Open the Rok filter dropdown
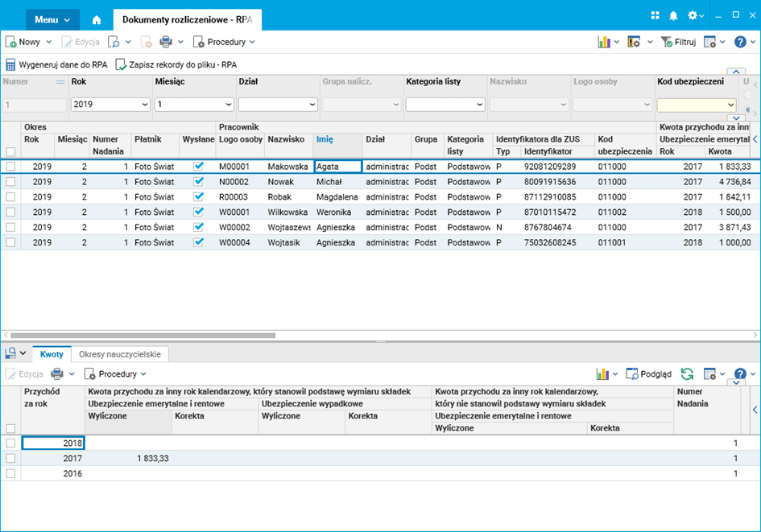Image resolution: width=761 pixels, height=532 pixels. click(145, 105)
